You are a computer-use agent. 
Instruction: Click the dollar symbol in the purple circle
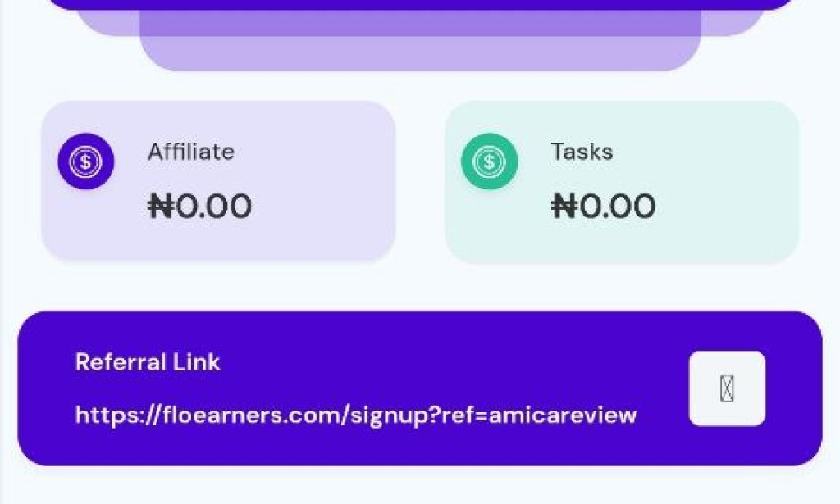[84, 161]
